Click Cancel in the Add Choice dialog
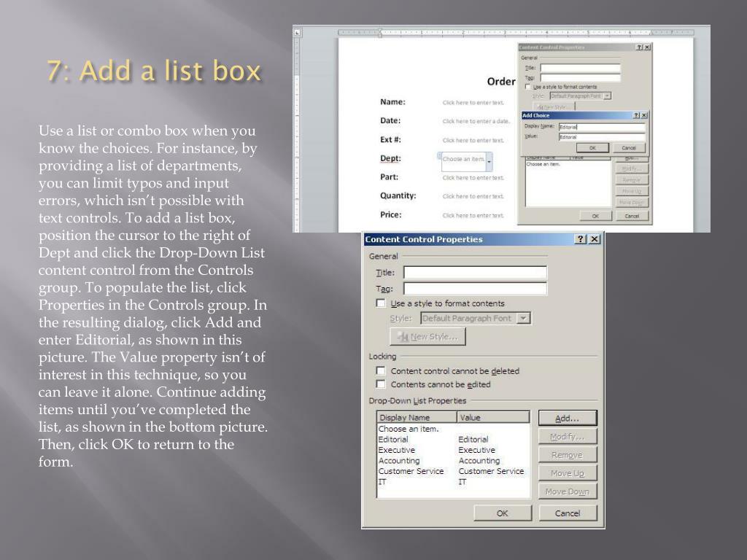 click(628, 148)
